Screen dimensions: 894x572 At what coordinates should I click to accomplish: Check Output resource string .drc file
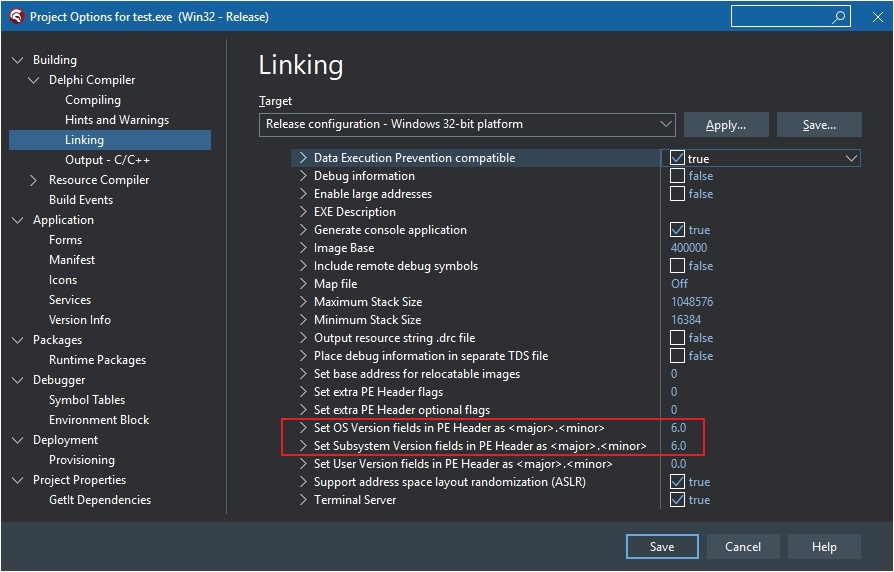click(677, 338)
